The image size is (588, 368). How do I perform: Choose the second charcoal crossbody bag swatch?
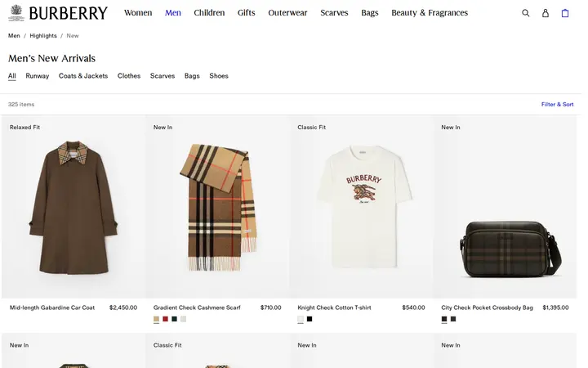(453, 319)
